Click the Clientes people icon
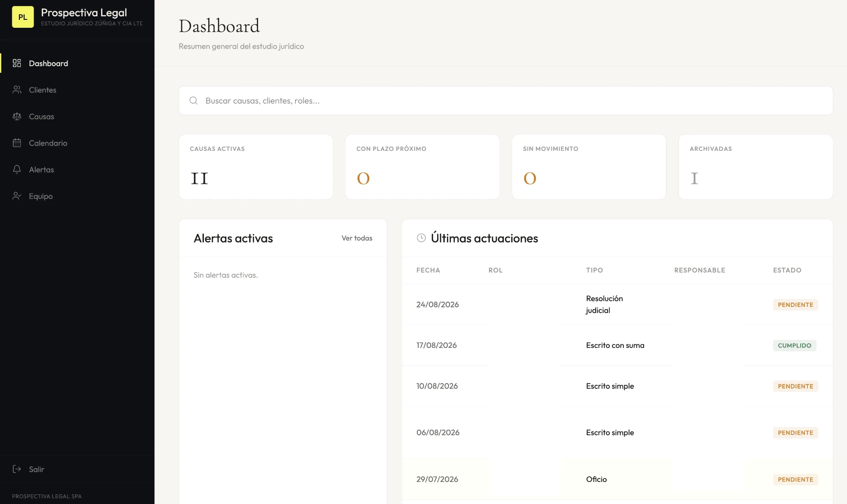Viewport: 847px width, 504px height. click(x=17, y=90)
